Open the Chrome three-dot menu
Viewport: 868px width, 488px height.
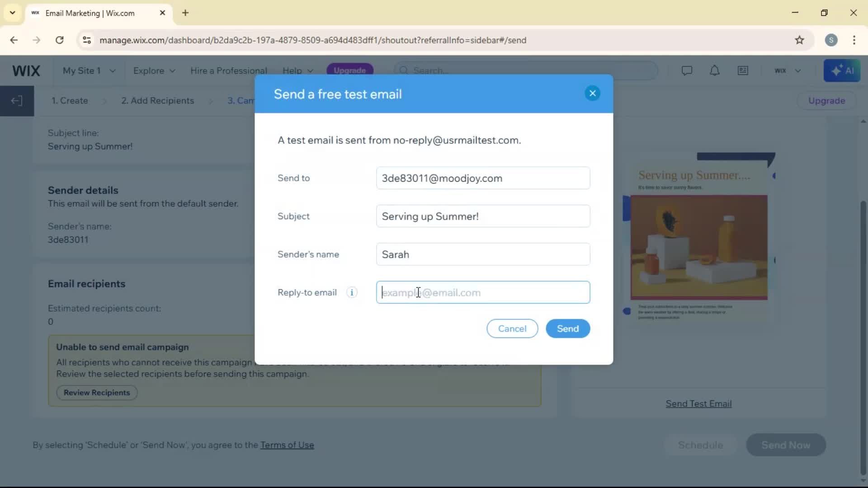tap(854, 40)
